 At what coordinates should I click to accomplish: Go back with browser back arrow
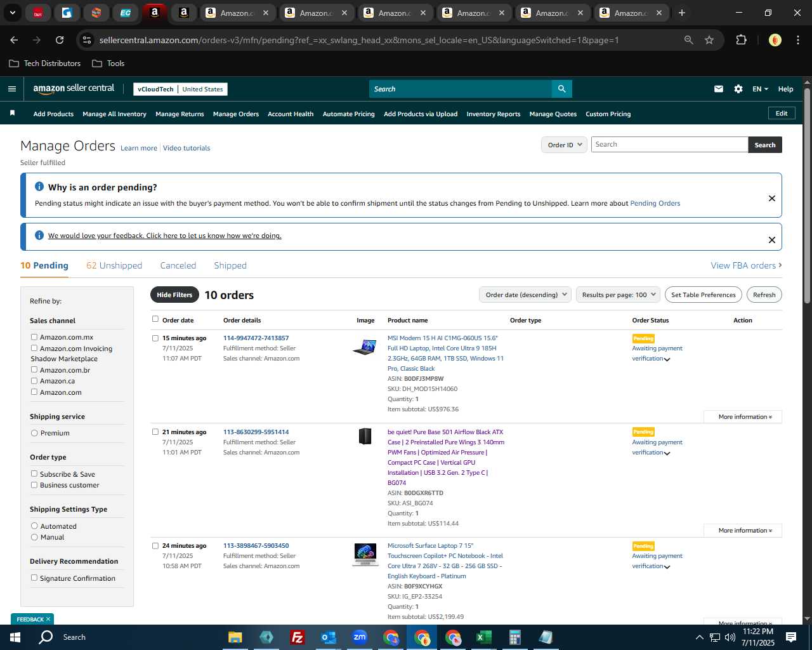pyautogui.click(x=14, y=40)
